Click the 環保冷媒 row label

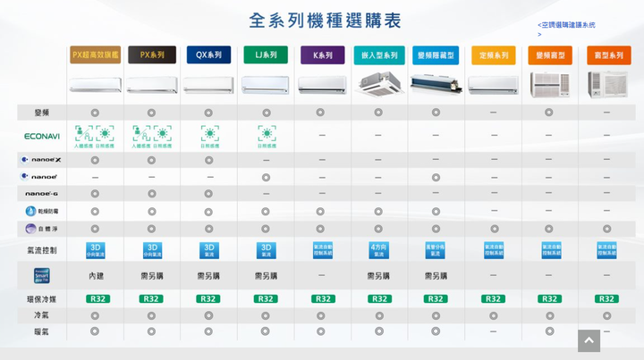point(41,299)
